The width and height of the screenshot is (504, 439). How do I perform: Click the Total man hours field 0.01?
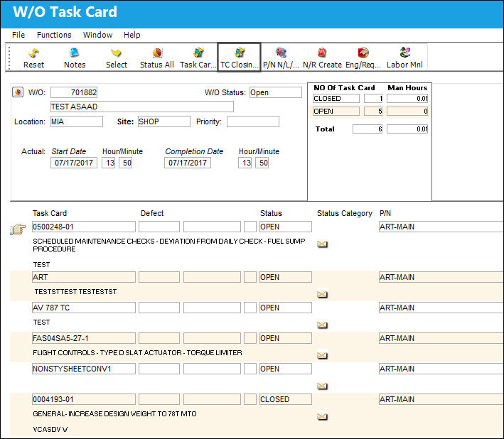coord(407,129)
